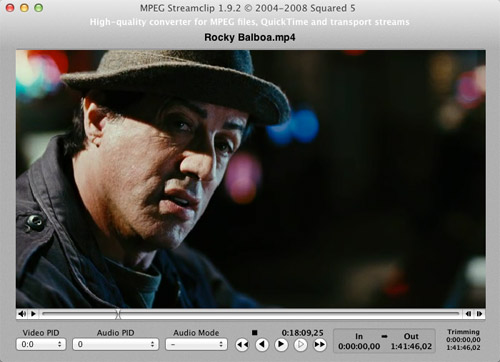Click the Trimming label
This screenshot has width=500, height=362.
click(x=463, y=332)
